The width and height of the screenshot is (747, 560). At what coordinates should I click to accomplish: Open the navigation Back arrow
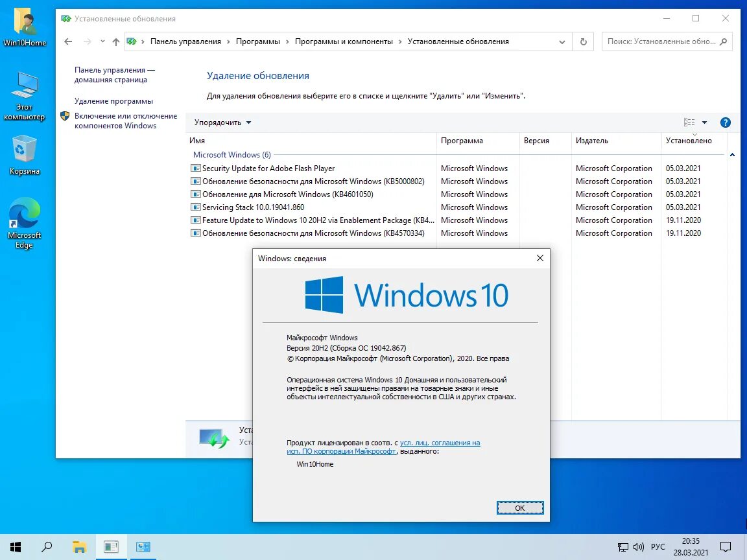(67, 41)
